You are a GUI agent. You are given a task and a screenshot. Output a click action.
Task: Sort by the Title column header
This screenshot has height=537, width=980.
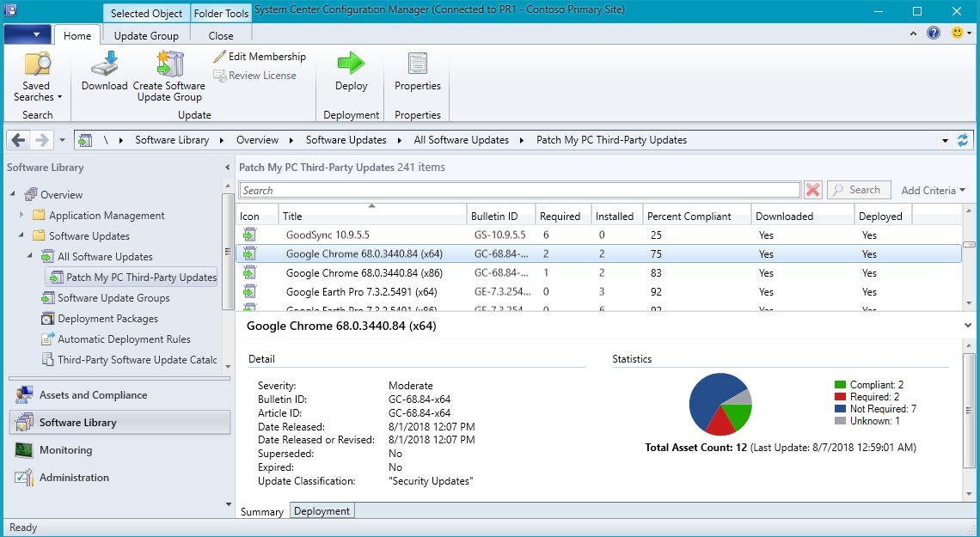tap(372, 216)
